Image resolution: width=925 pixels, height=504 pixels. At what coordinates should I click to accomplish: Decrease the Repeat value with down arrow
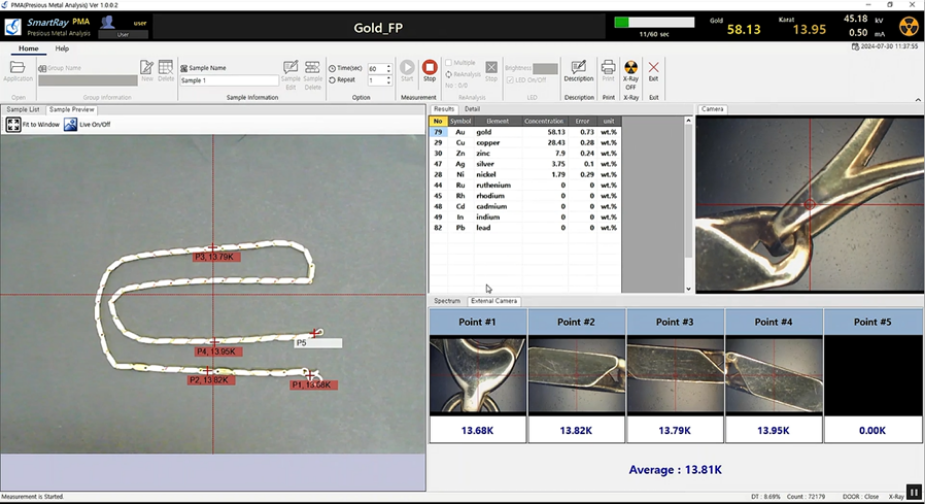click(388, 83)
